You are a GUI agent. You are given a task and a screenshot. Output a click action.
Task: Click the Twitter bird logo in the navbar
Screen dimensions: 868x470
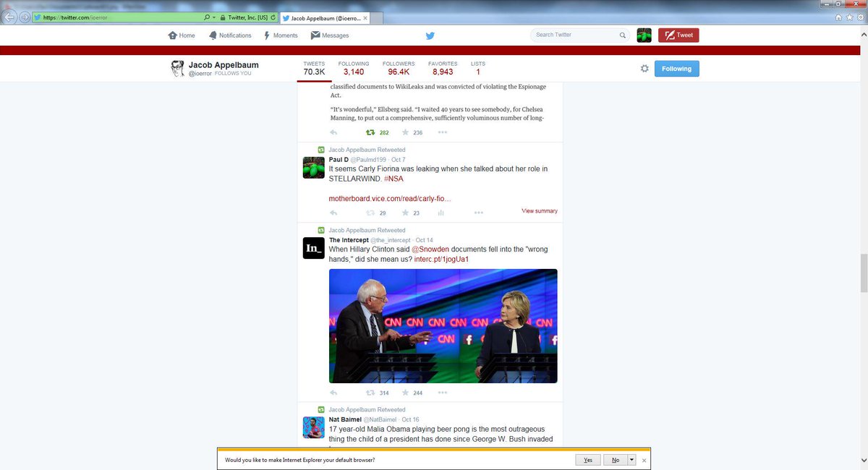(x=430, y=35)
